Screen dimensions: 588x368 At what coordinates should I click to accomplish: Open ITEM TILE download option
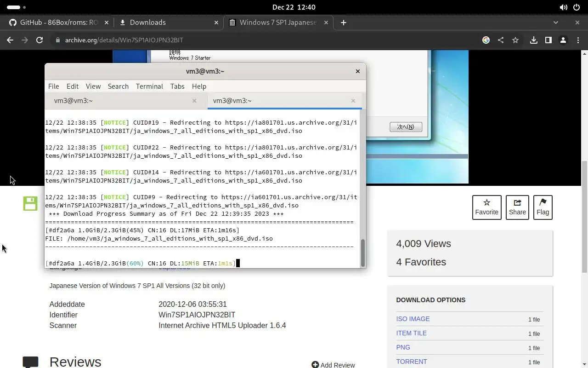[412, 333]
